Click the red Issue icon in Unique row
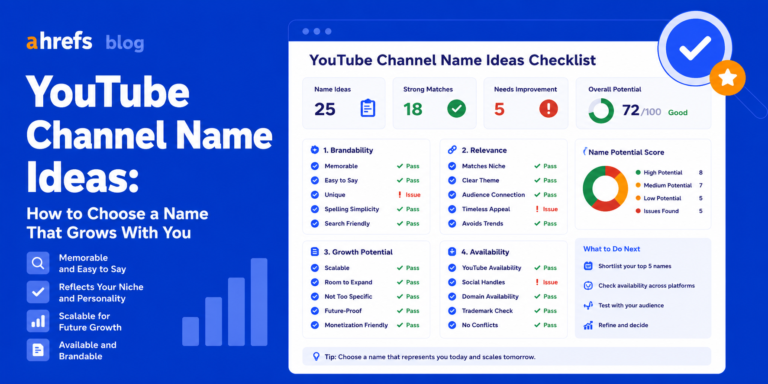 (x=400, y=195)
